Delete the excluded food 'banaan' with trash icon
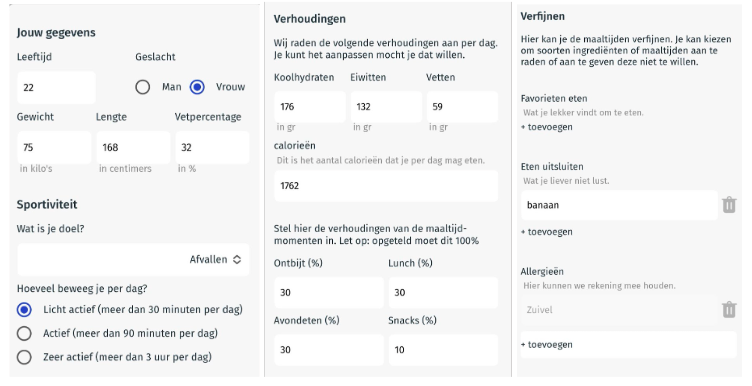The height and width of the screenshot is (386, 752). tap(728, 205)
